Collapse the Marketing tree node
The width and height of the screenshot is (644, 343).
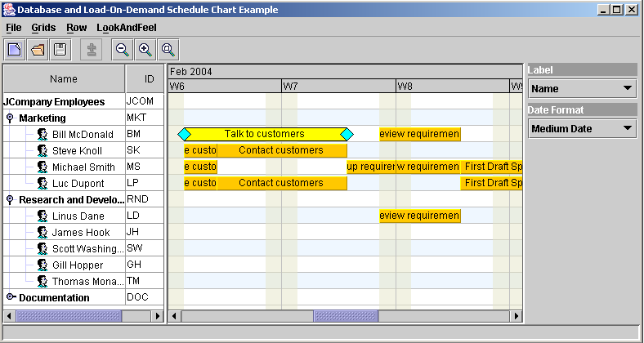tap(10, 118)
